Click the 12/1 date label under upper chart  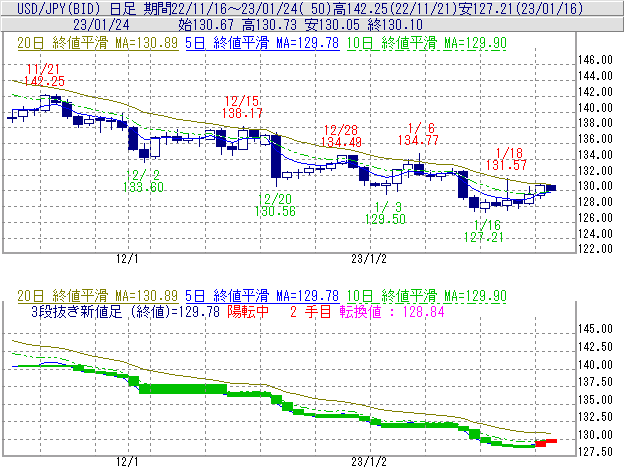[x=127, y=259]
